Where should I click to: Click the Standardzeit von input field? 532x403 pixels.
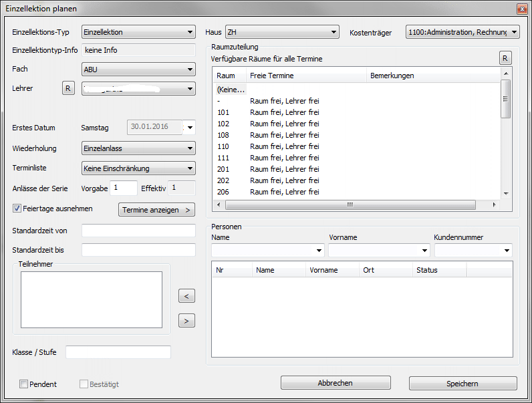coord(138,231)
